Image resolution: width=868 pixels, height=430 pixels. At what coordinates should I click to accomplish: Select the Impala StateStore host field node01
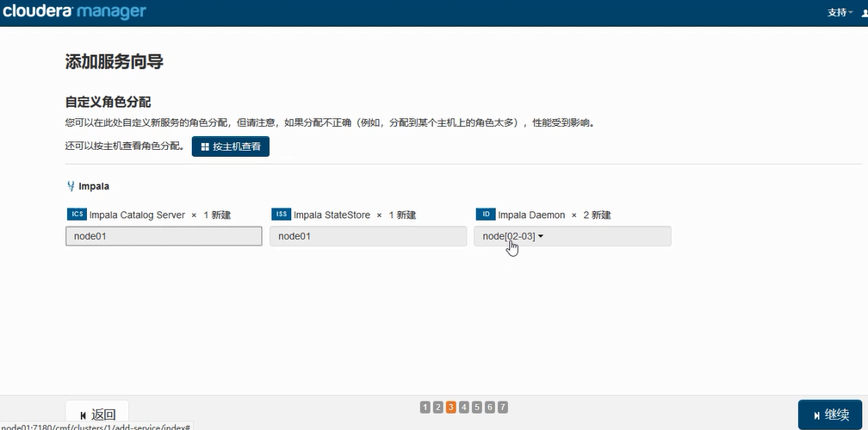pyautogui.click(x=369, y=236)
